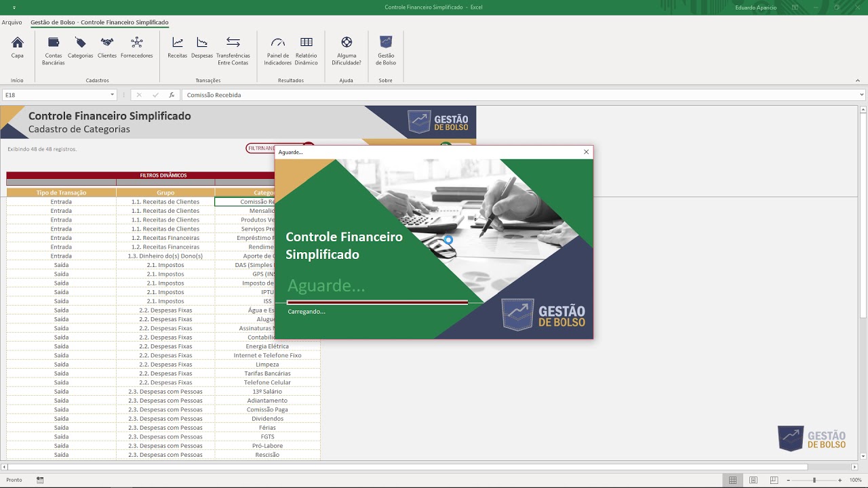Click the 100% zoom level
Image resolution: width=868 pixels, height=488 pixels.
point(855,480)
